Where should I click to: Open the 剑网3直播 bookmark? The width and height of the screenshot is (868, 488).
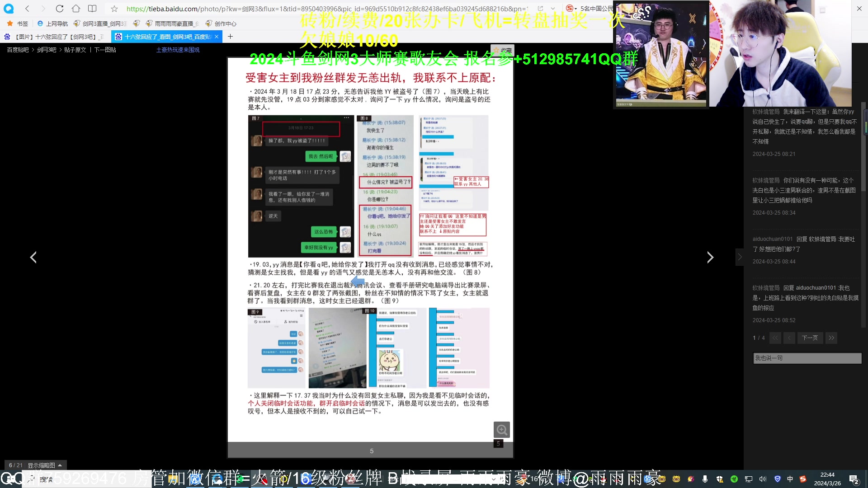[100, 23]
